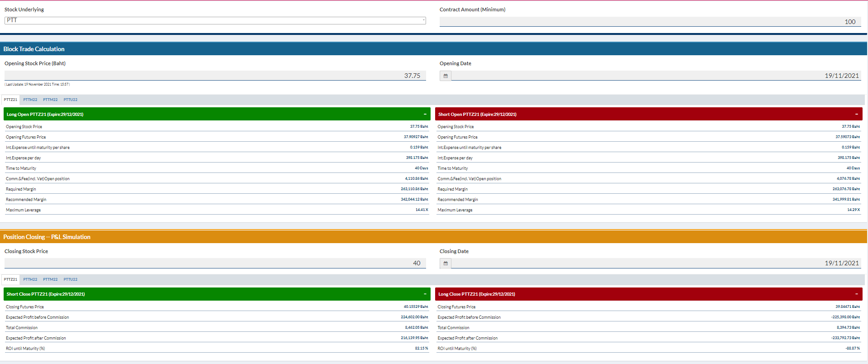Select PTTZ21 tab in P&L Simulation section

11,279
